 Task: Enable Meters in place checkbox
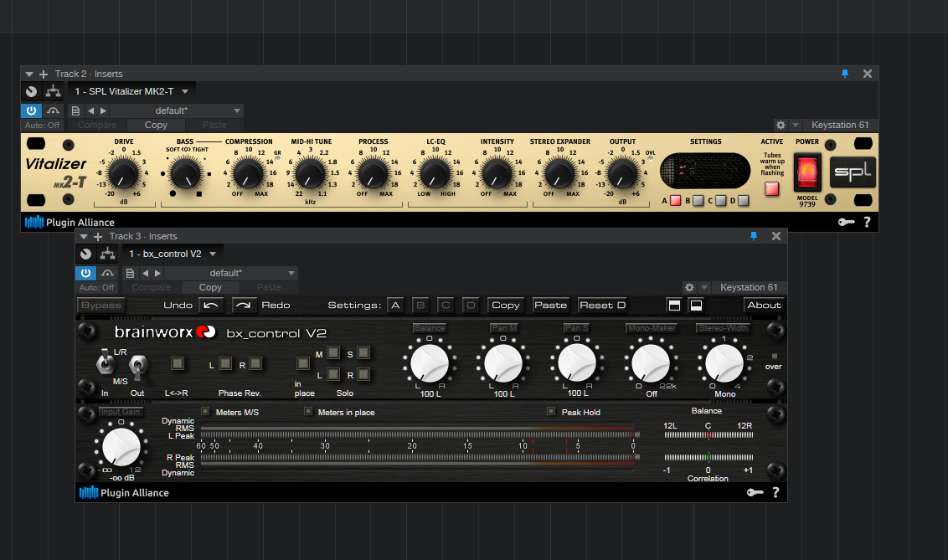[307, 411]
